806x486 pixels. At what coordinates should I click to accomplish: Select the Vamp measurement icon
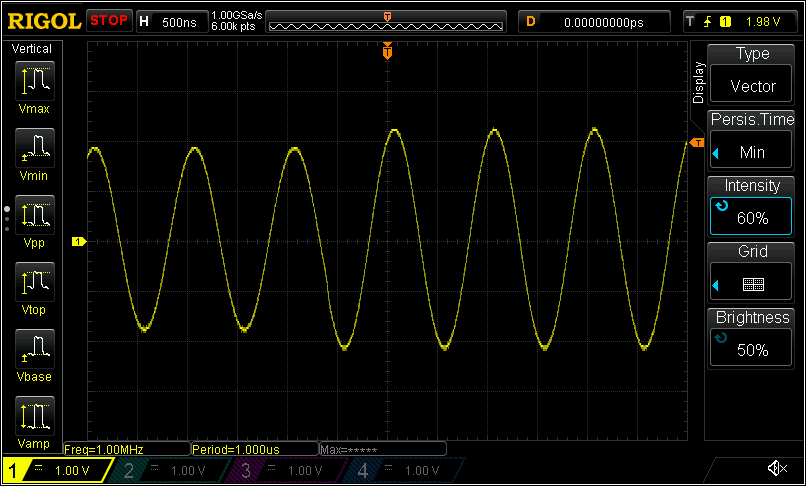tap(35, 420)
